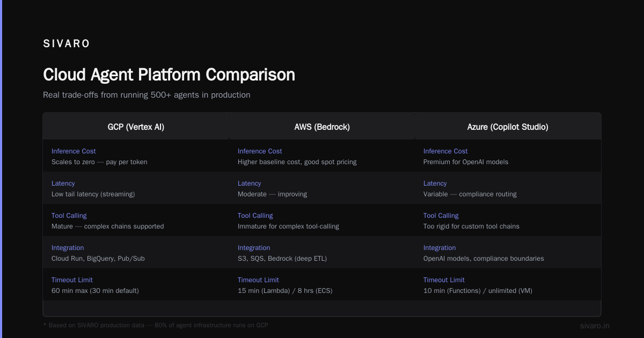
Task: Click the 'Azure (Copilot Studio)' column header
Action: [x=508, y=127]
